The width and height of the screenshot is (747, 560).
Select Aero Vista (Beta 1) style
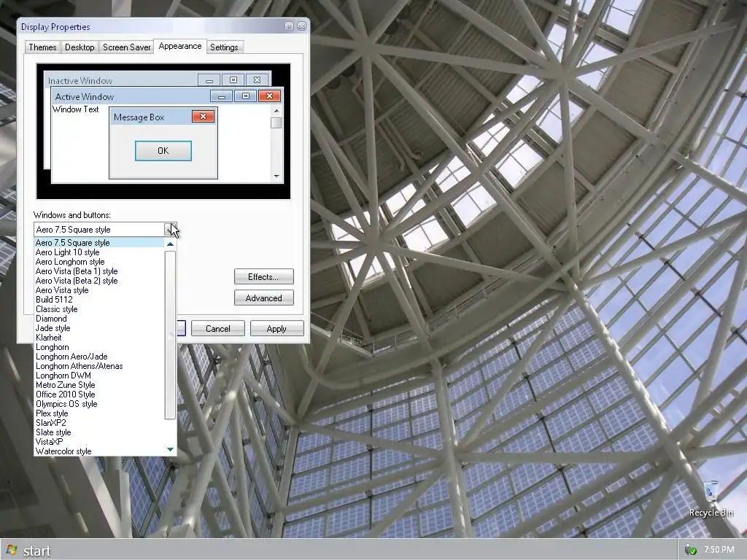point(99,271)
